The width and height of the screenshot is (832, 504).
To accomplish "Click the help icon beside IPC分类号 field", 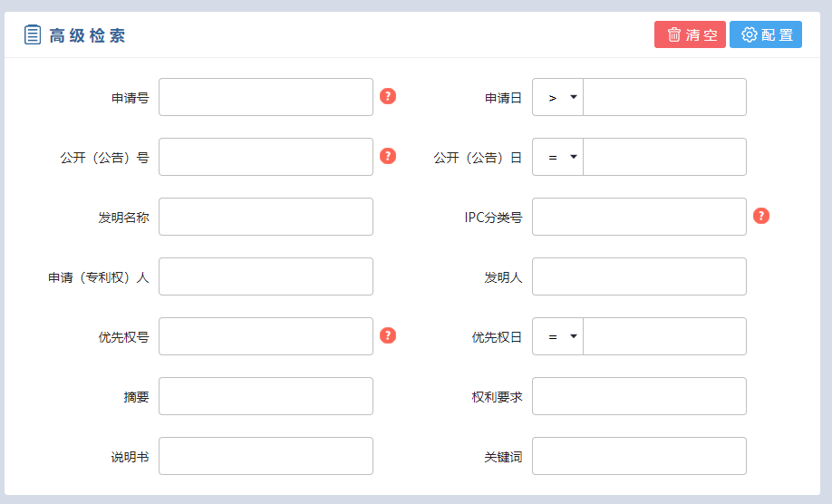I will point(761,216).
